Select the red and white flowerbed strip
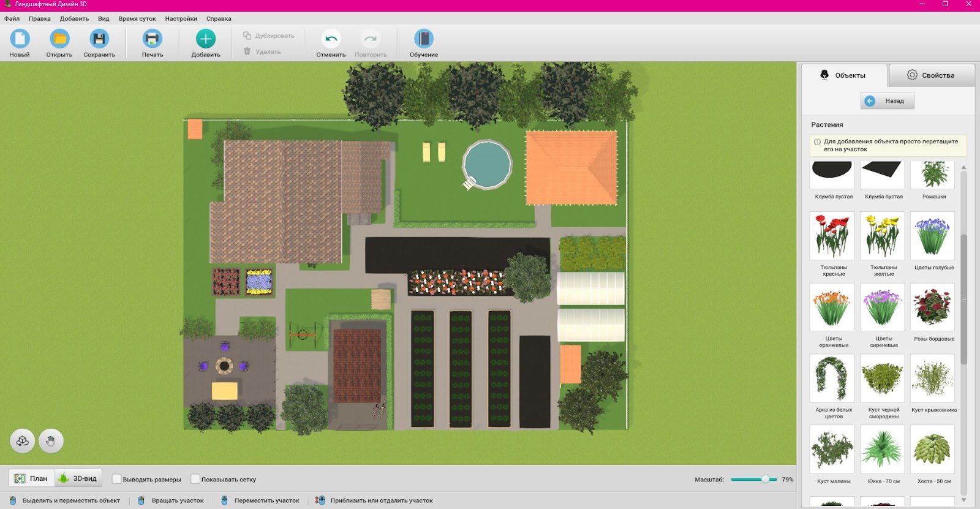 456,282
